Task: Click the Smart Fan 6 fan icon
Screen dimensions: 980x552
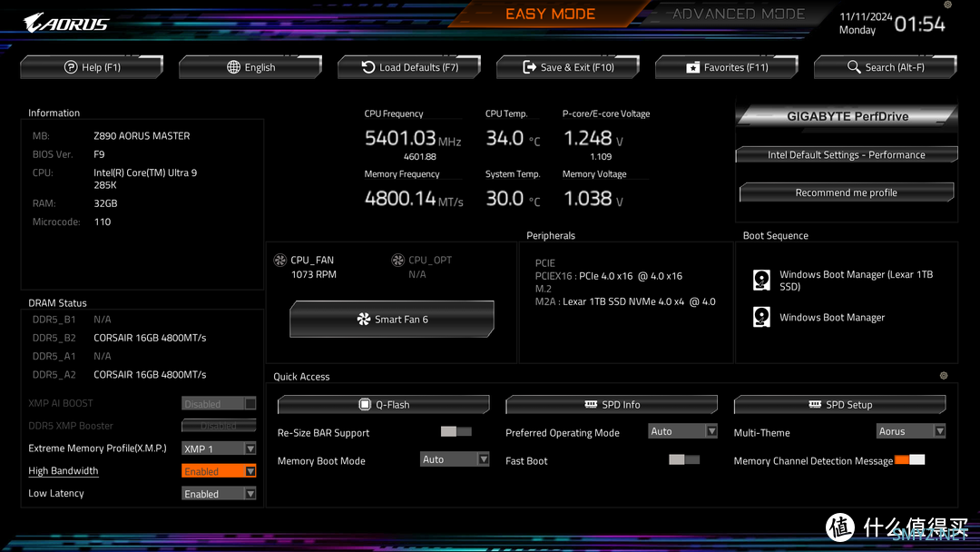Action: pyautogui.click(x=363, y=320)
